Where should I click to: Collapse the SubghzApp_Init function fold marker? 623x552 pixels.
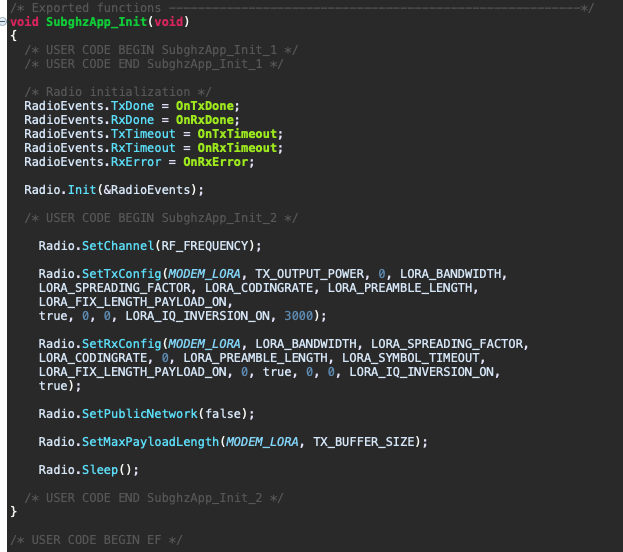point(4,22)
